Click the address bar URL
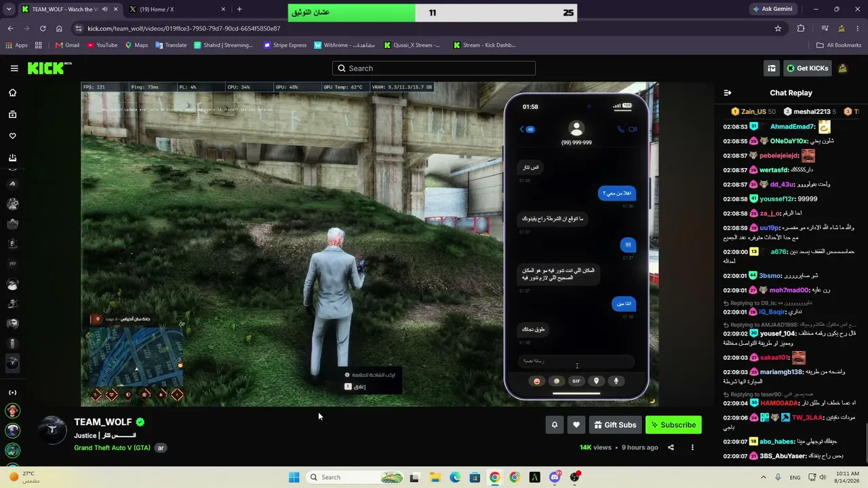The width and height of the screenshot is (868, 488). [184, 28]
